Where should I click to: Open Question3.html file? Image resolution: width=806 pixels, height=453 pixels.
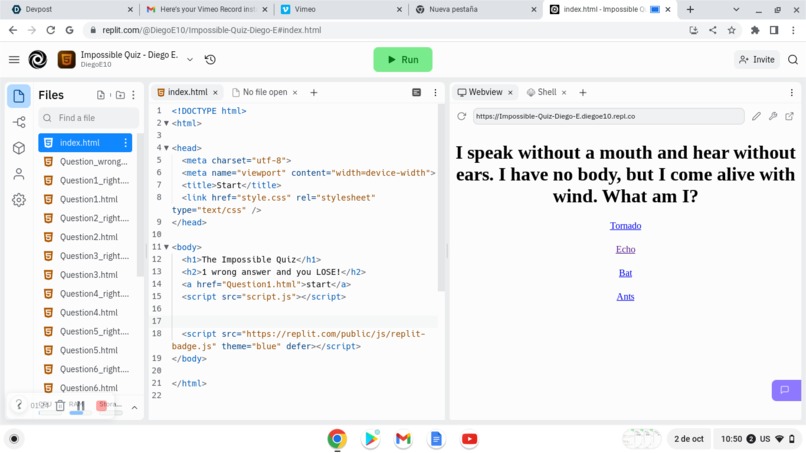88,275
